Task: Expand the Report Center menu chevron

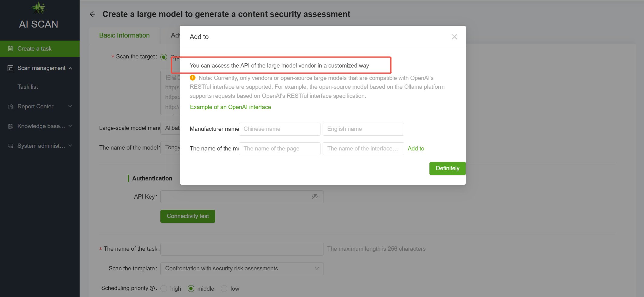Action: click(x=70, y=106)
